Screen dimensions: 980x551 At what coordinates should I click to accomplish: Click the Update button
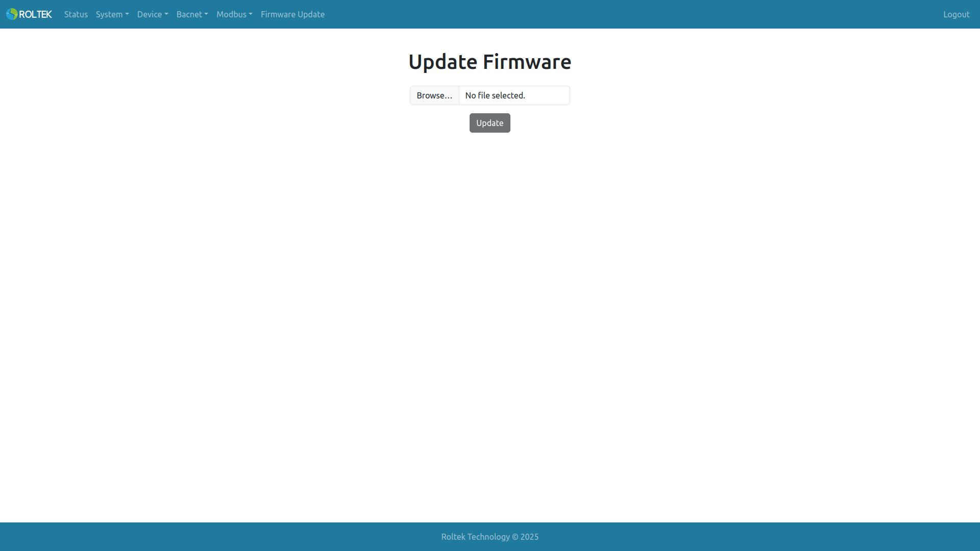490,123
